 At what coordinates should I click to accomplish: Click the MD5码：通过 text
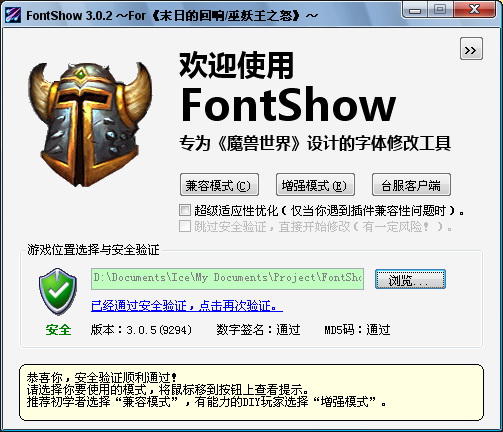coord(357,330)
